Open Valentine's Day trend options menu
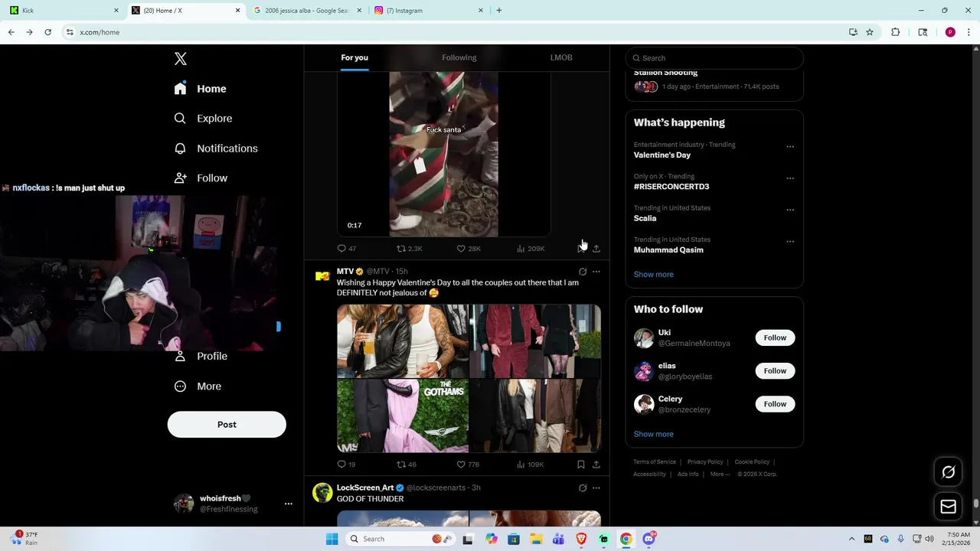The width and height of the screenshot is (980, 551). [790, 147]
